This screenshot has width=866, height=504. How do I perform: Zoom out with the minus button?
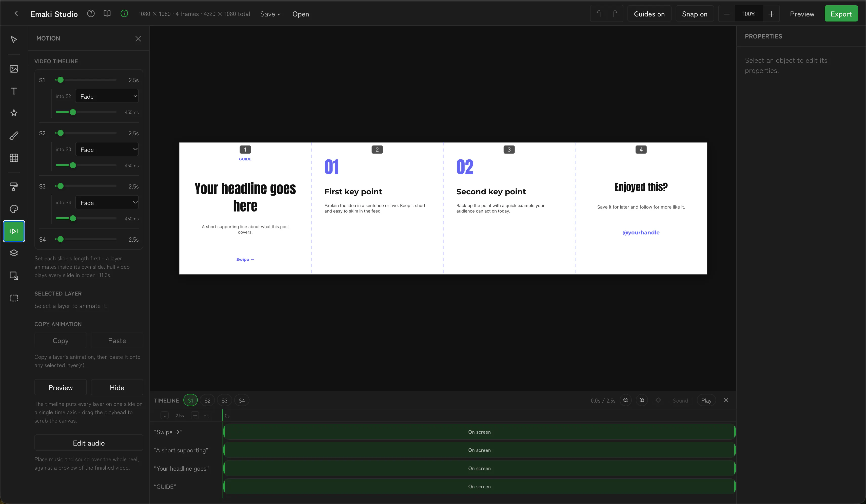click(x=727, y=14)
